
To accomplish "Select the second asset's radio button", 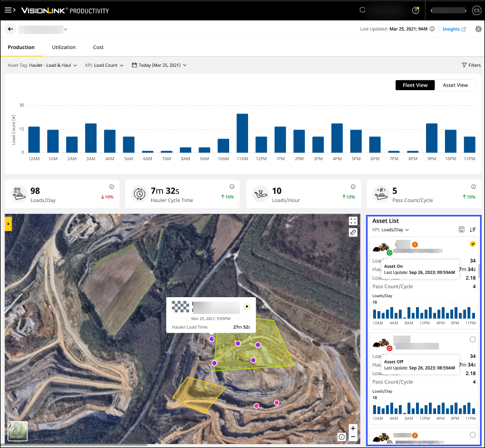I will click(473, 339).
